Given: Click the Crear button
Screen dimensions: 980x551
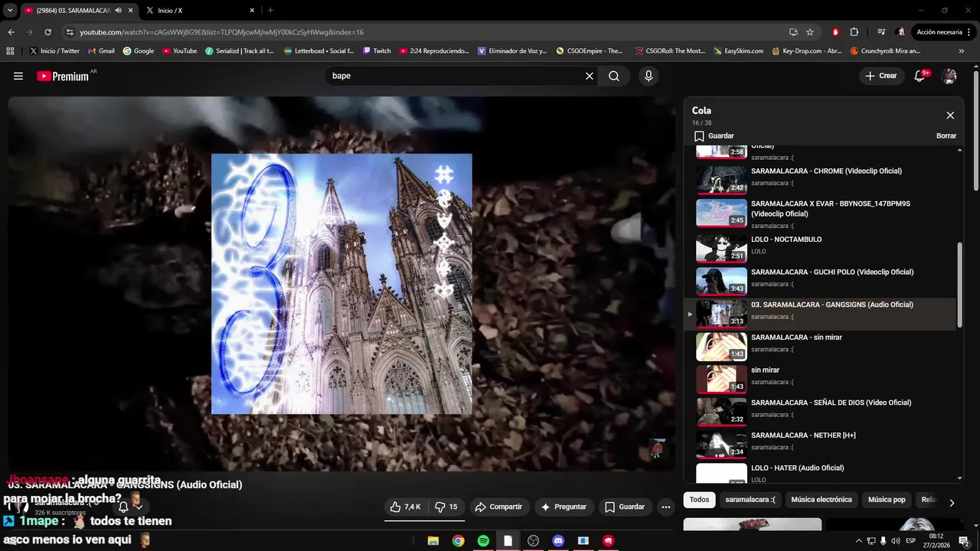Looking at the screenshot, I should (880, 76).
